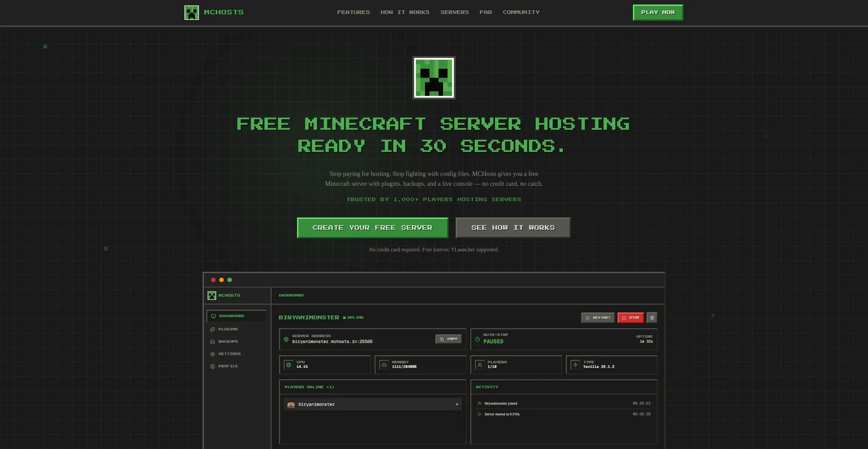Click the Profile user icon in sidebar

coord(212,366)
